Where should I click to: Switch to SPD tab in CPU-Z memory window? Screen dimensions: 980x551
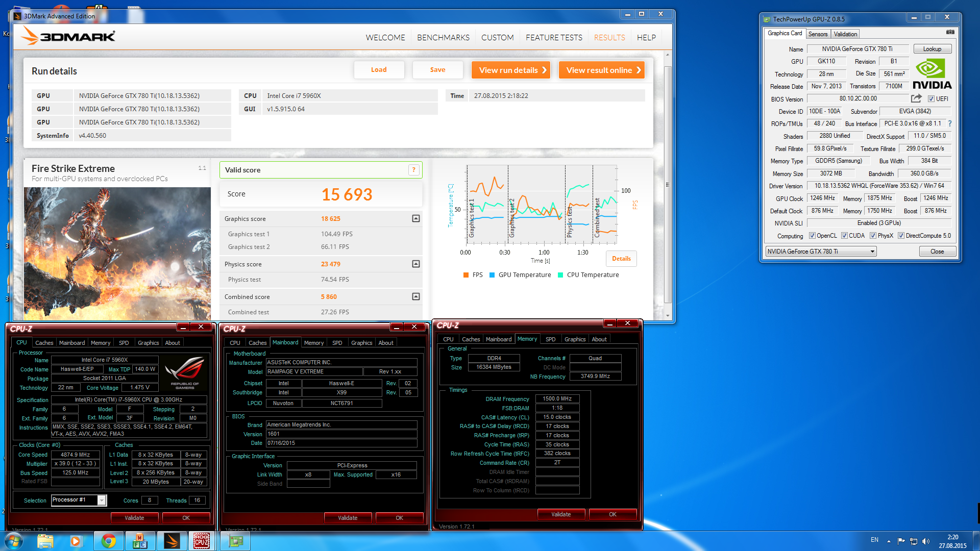550,339
